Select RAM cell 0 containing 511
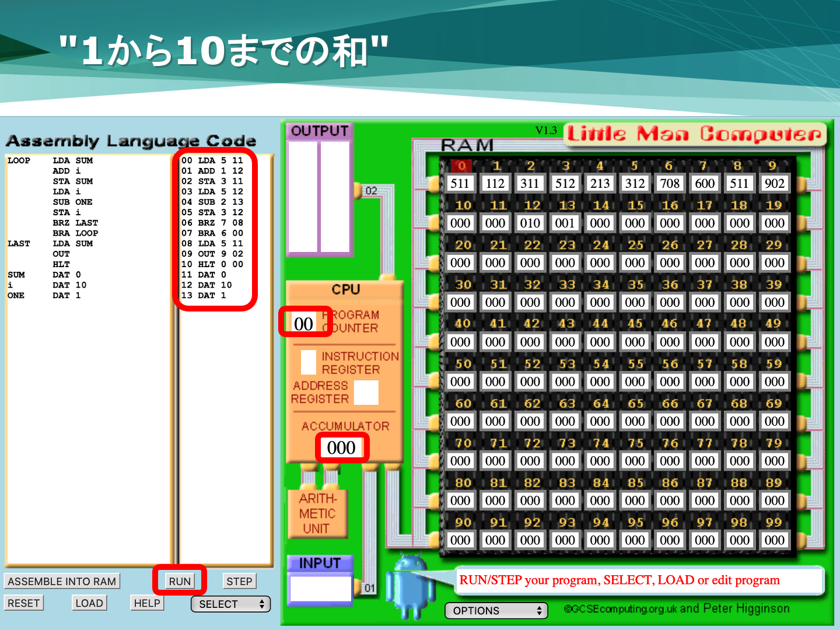Image resolution: width=840 pixels, height=630 pixels. point(460,184)
